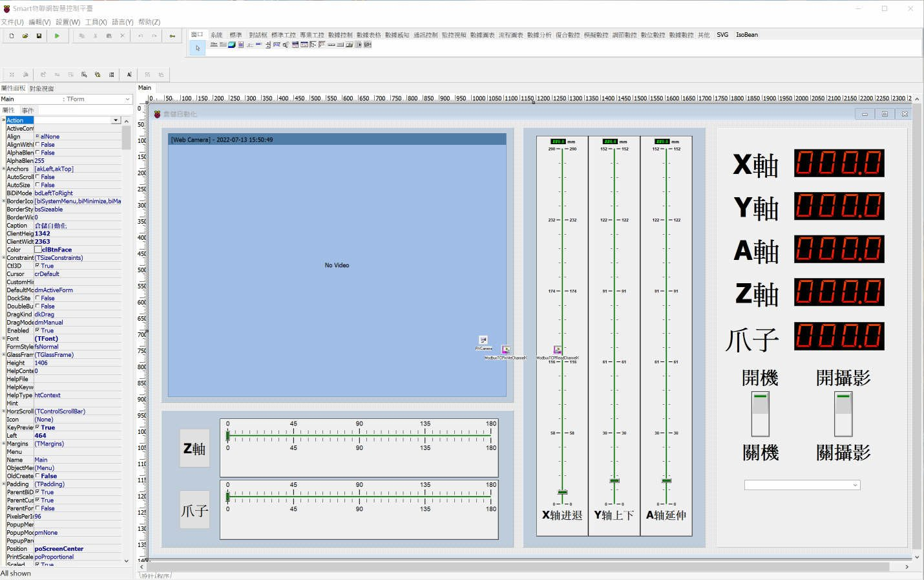The image size is (924, 580).
Task: Expand the Anchors property node
Action: pyautogui.click(x=4, y=169)
